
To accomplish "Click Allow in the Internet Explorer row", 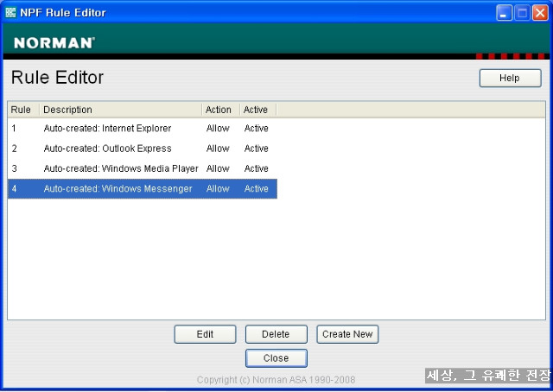I will coord(218,128).
